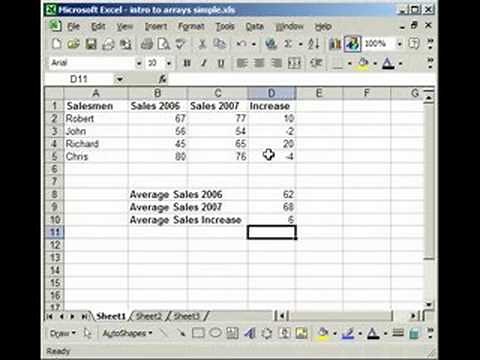Select the Arrow drawing tool
This screenshot has width=480, height=360.
180,333
